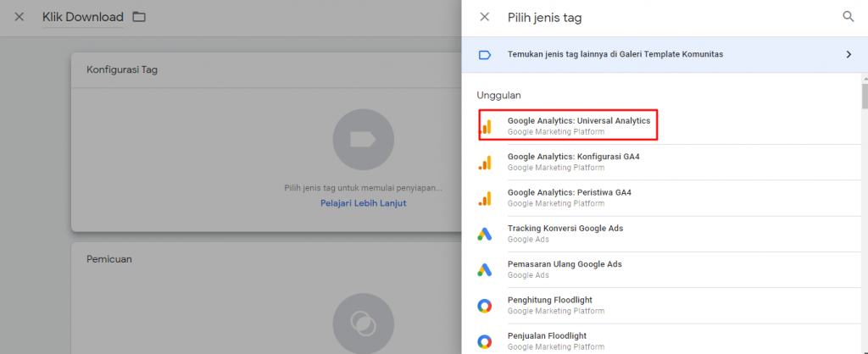Viewport: 868px width, 354px height.
Task: Click the Pemasaran Ulang Google Ads logo
Action: click(x=484, y=270)
